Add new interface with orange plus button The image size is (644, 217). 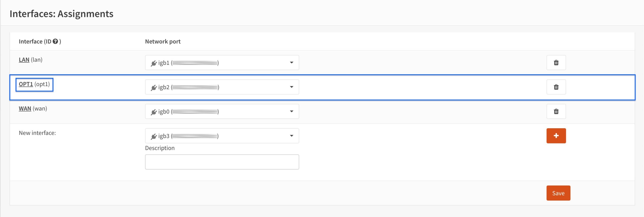[x=556, y=136]
